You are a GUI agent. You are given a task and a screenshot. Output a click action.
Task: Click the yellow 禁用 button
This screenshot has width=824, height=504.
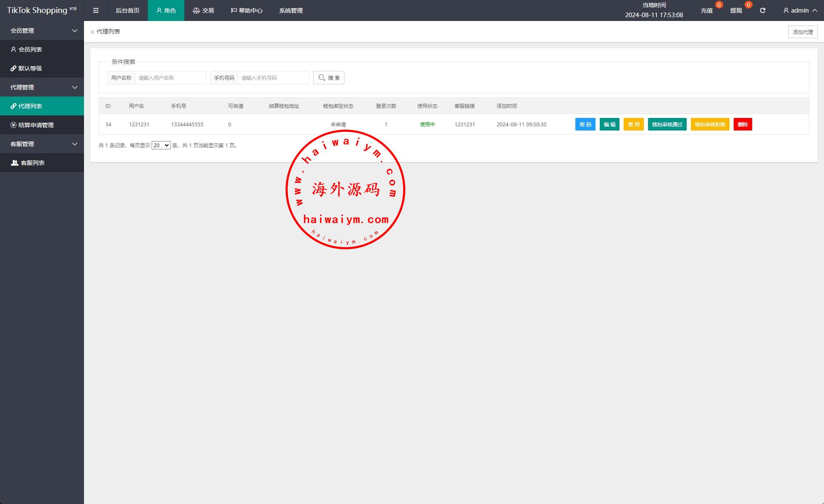(x=633, y=125)
